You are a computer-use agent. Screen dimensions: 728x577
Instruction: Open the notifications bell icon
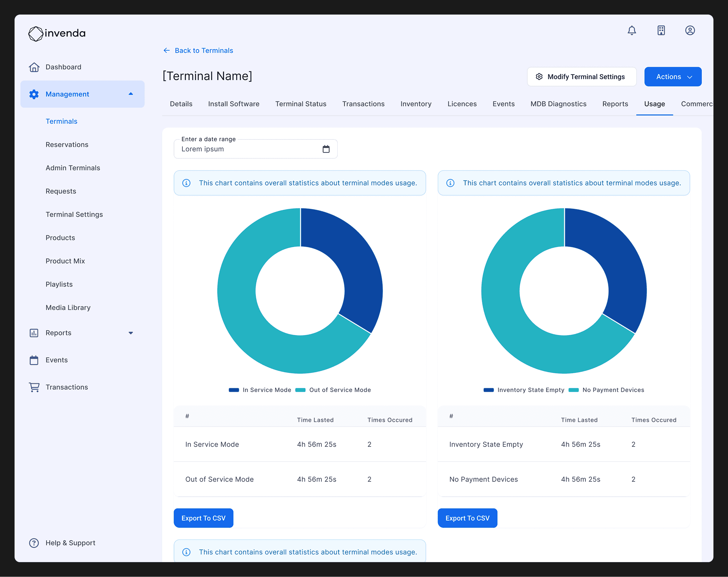[632, 31]
